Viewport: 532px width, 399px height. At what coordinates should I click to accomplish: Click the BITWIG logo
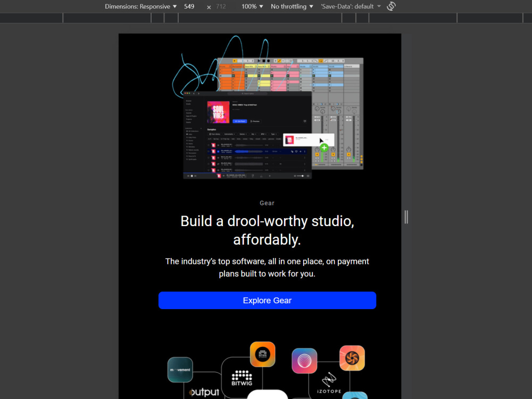click(x=242, y=378)
